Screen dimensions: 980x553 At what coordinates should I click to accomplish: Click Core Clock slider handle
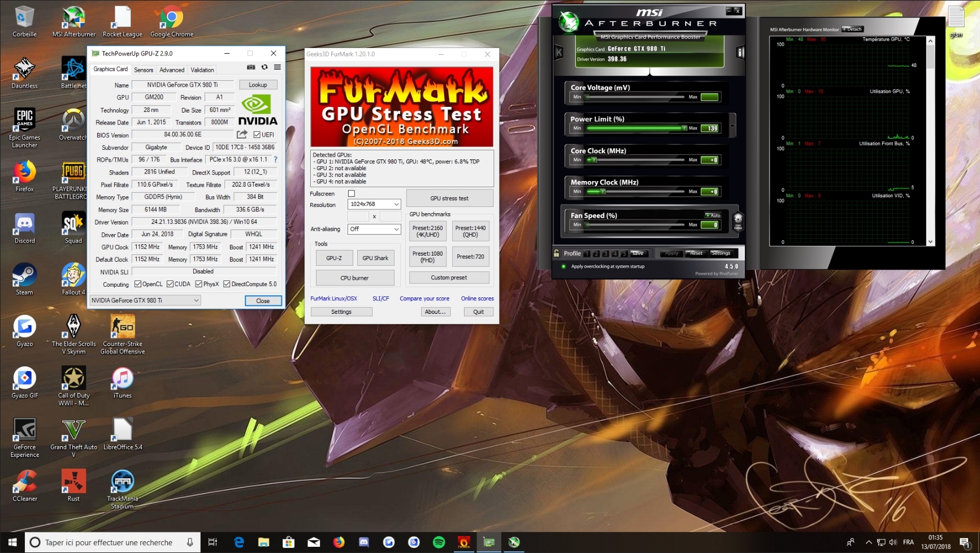tap(593, 160)
